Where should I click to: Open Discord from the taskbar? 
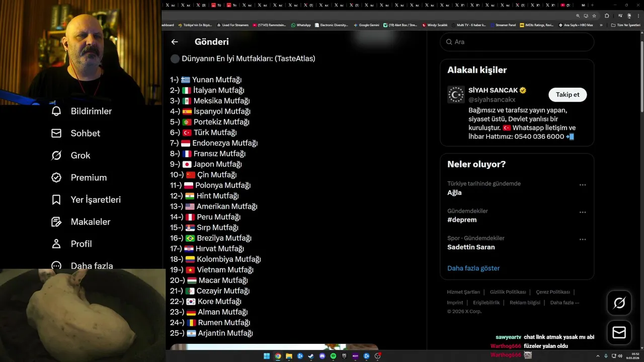[322, 356]
